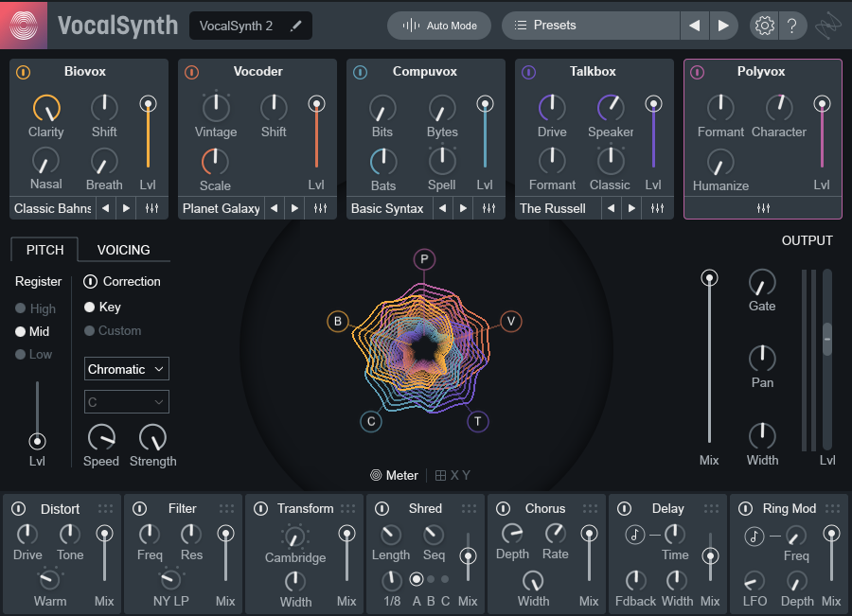Enable Auto Mode
852x616 pixels.
pyautogui.click(x=439, y=26)
